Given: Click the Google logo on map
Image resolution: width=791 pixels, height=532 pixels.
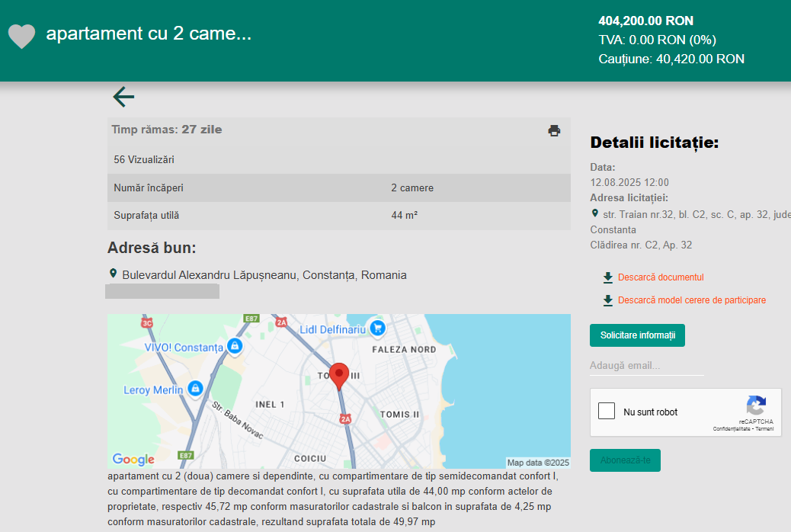Looking at the screenshot, I should pos(133,459).
